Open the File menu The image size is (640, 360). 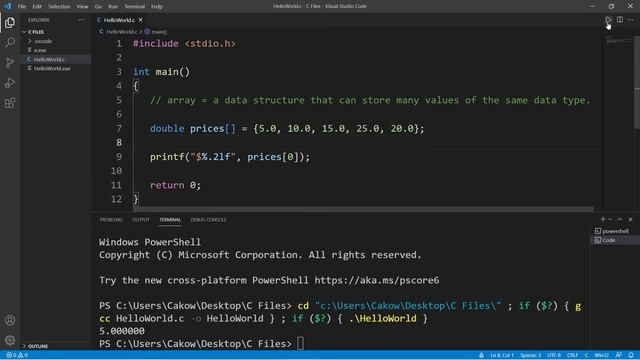(x=22, y=7)
